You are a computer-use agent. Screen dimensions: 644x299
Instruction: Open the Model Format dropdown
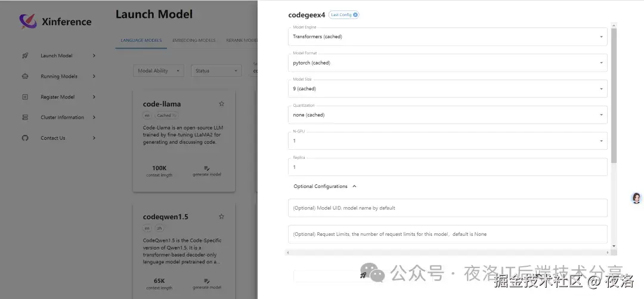[x=447, y=63]
